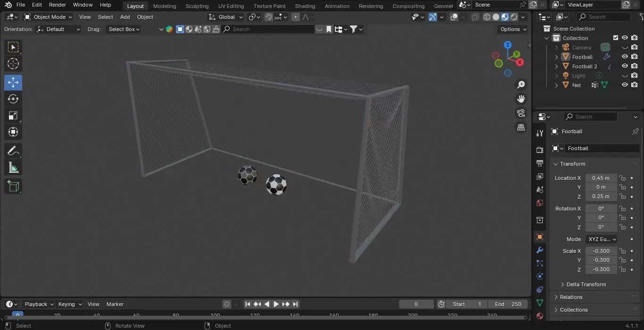Screen dimensions: 644x330
Task: Open the Particles properties tab
Action: click(x=540, y=263)
